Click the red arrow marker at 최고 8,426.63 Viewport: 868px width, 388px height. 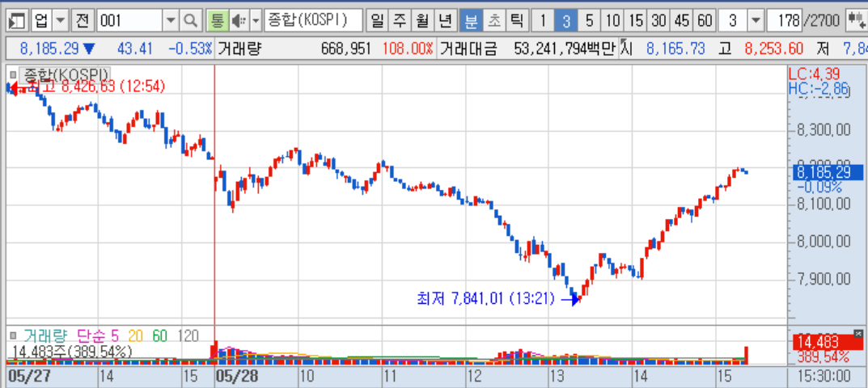pyautogui.click(x=19, y=87)
